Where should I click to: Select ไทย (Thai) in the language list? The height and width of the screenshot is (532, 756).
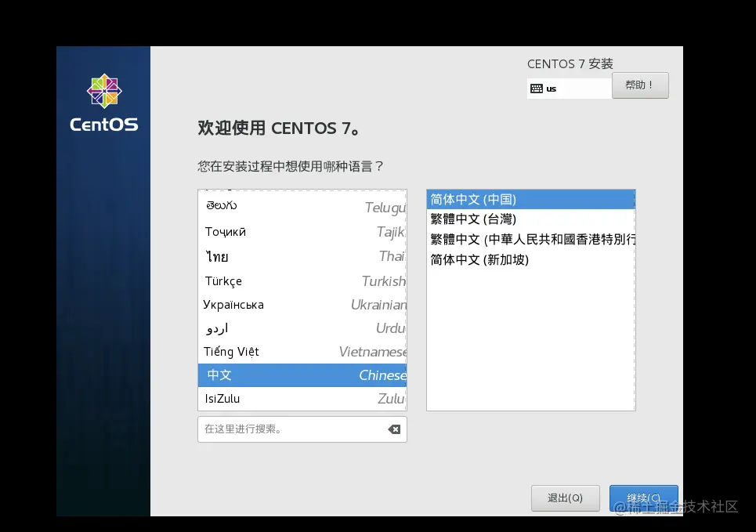click(302, 256)
